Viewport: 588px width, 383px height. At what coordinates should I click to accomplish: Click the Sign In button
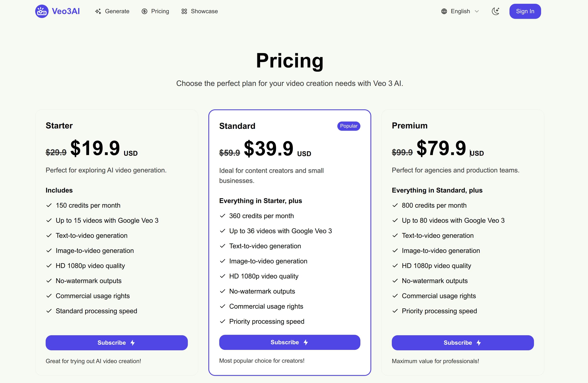point(525,11)
